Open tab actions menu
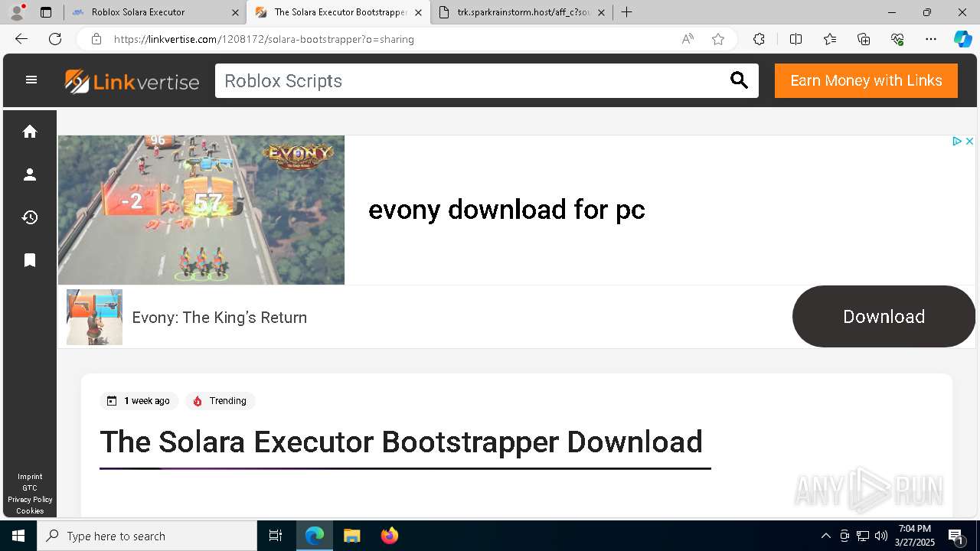Image resolution: width=980 pixels, height=551 pixels. tap(46, 12)
